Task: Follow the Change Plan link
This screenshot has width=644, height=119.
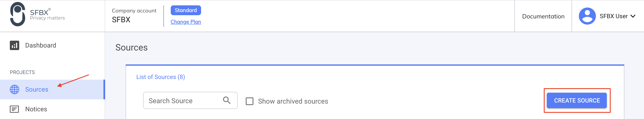Action: pos(186,22)
